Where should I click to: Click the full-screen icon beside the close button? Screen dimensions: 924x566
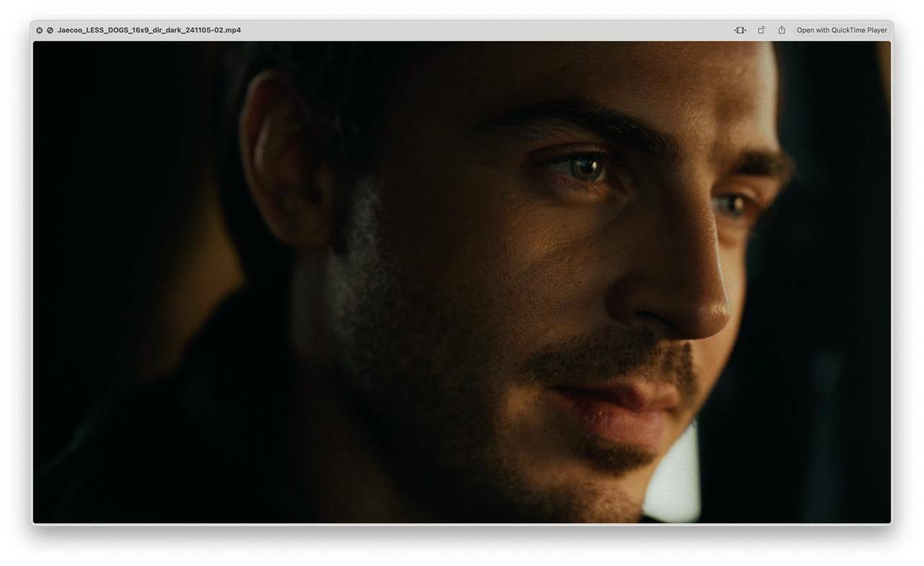point(50,30)
